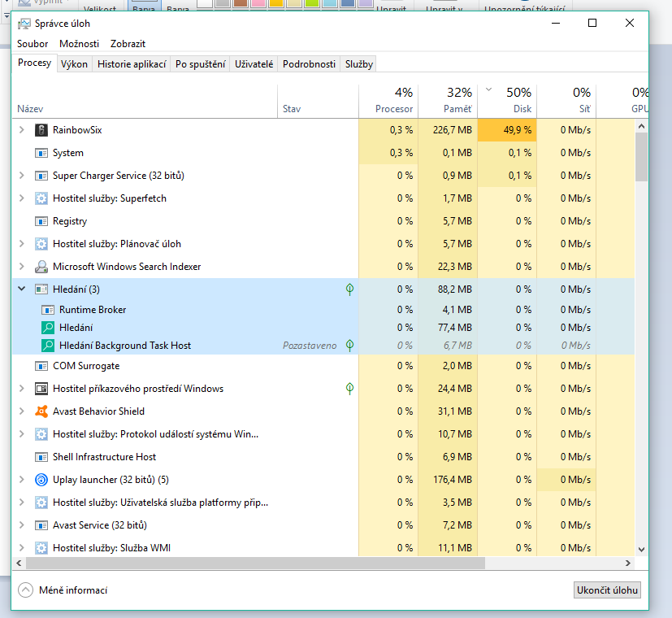Click the RainbowSix process icon
The height and width of the screenshot is (618, 672).
pos(41,130)
